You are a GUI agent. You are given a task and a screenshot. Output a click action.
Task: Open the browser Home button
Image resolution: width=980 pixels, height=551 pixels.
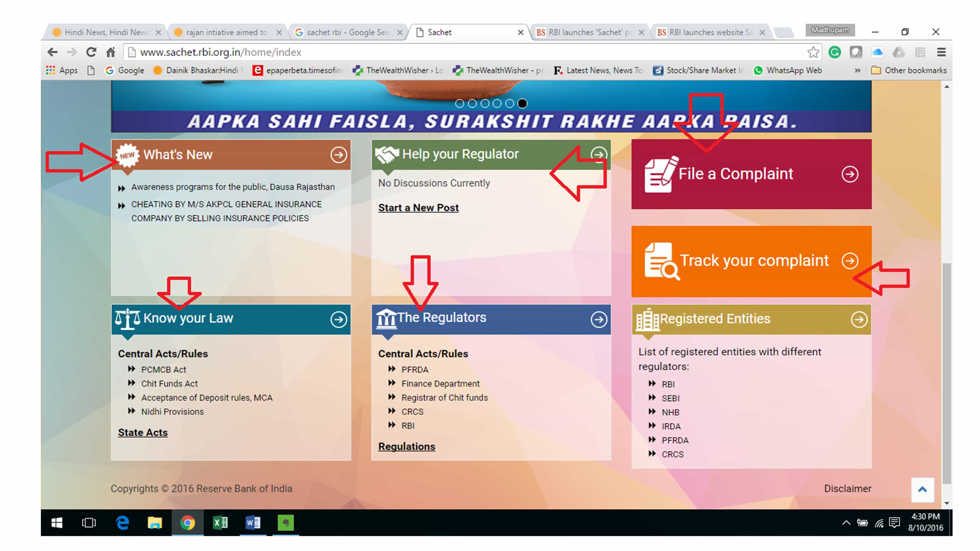110,52
